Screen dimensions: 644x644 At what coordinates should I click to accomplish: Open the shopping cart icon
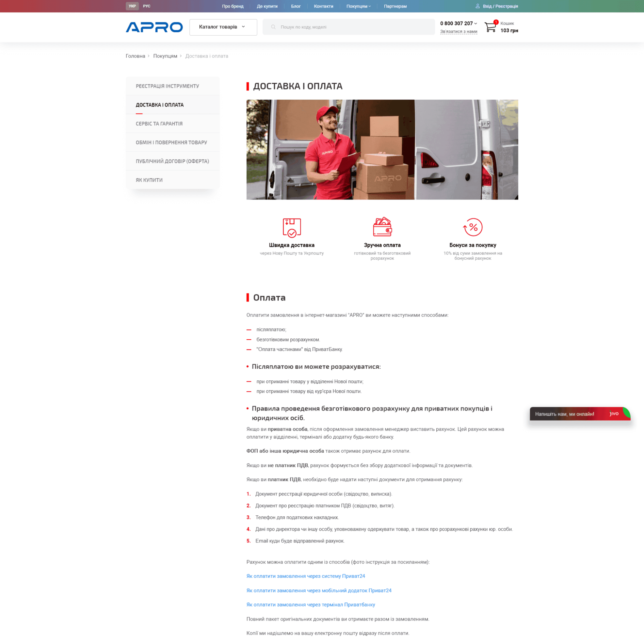(490, 27)
